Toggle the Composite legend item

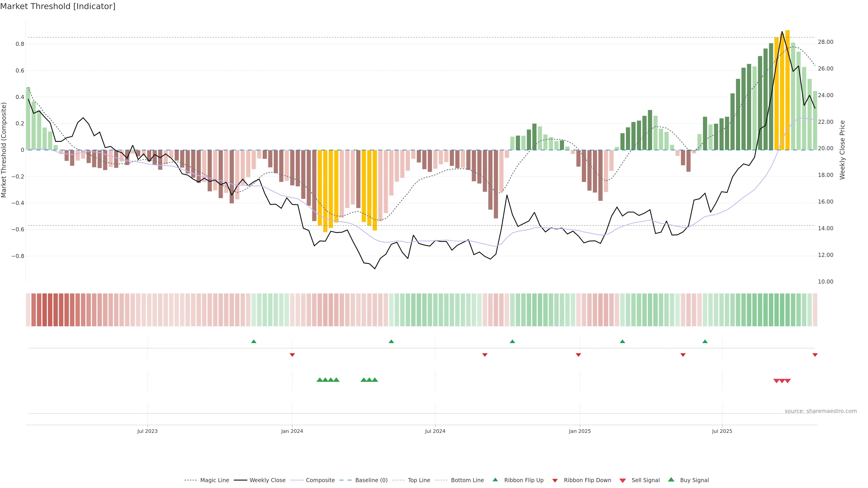(320, 480)
